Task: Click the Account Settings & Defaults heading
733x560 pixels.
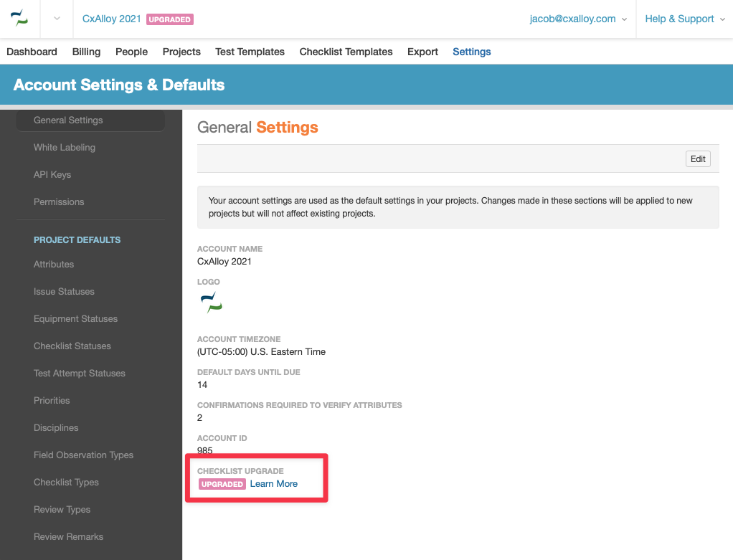Action: [x=119, y=85]
